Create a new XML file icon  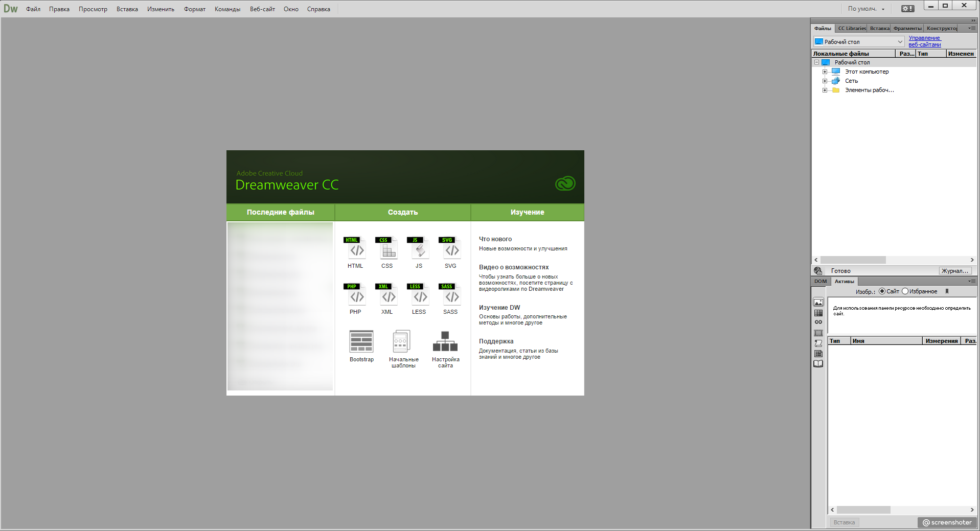coord(387,294)
